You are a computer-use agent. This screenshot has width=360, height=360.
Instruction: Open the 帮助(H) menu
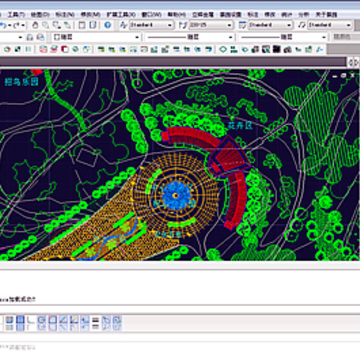coord(176,15)
